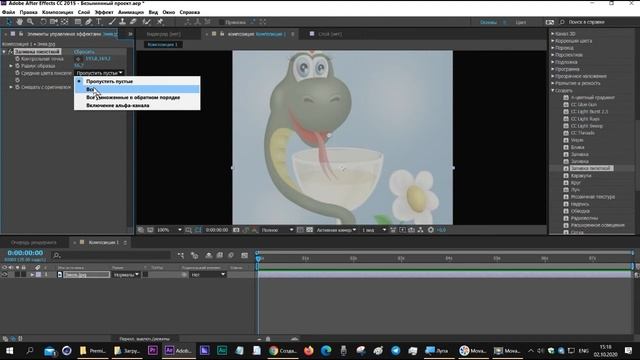This screenshot has width=640, height=360.
Task: Expand the blend with original property
Action: click(11, 87)
